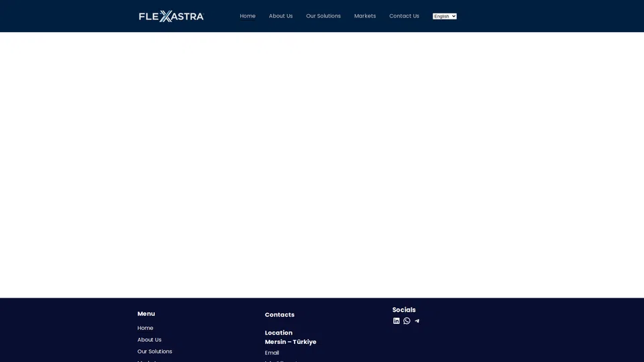Click the Location label

[x=278, y=333]
